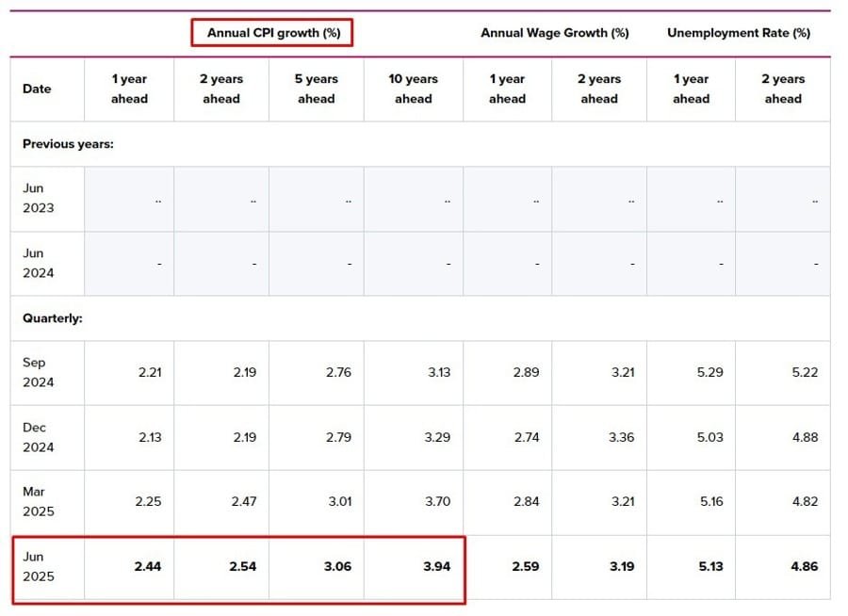
Task: Click the Annual Wage Growth (%) header
Action: pyautogui.click(x=554, y=33)
